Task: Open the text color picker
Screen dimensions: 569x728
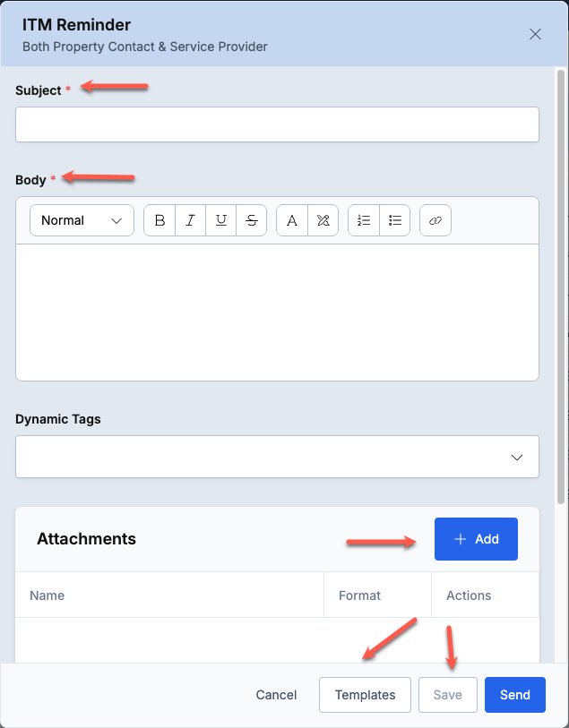Action: point(292,220)
